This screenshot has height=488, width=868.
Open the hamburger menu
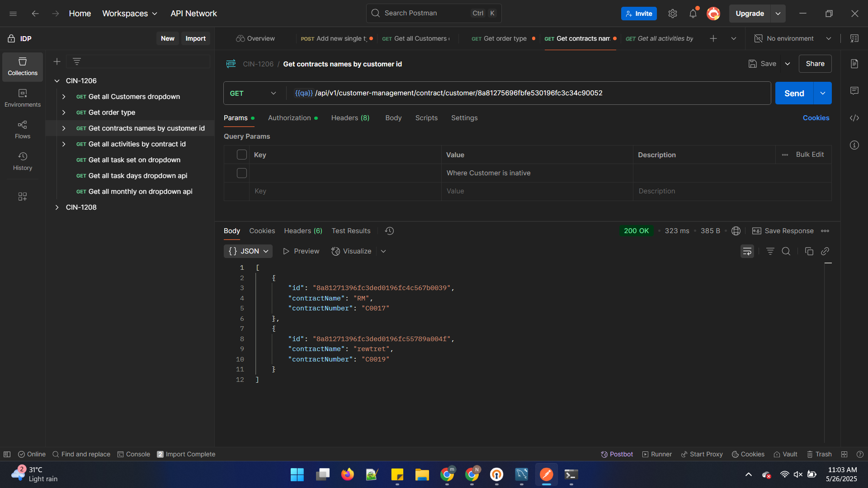click(13, 14)
